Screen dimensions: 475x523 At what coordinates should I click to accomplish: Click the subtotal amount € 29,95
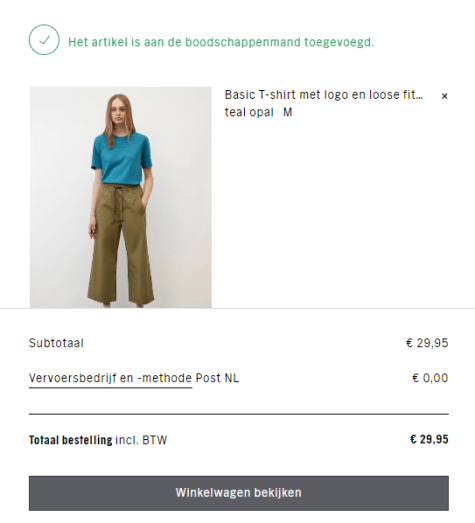pos(427,343)
